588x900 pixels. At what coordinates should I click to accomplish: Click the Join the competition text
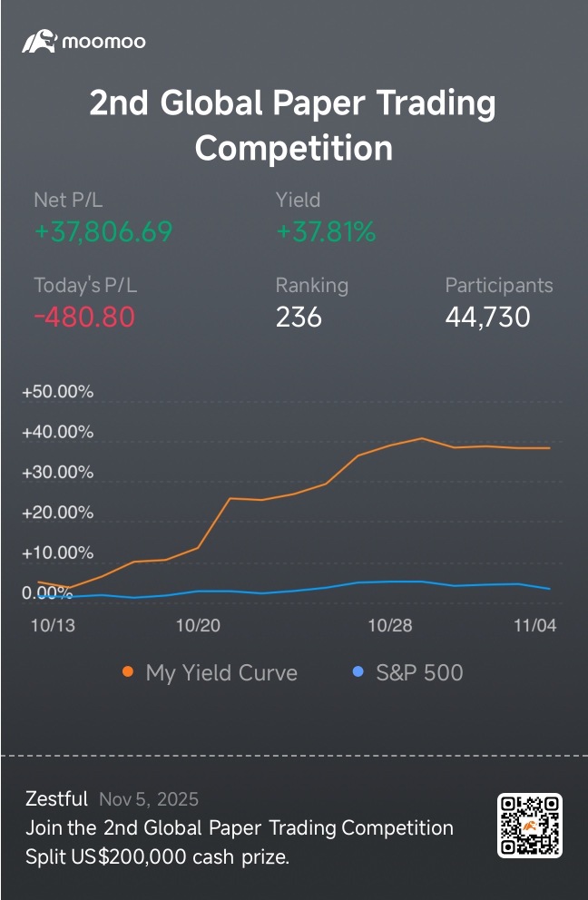[x=239, y=828]
